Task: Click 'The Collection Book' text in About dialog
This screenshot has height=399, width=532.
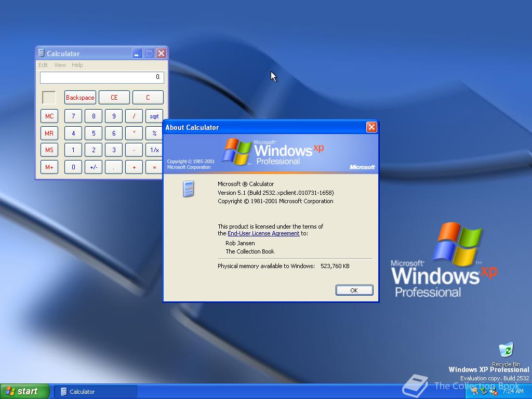Action: [x=250, y=251]
